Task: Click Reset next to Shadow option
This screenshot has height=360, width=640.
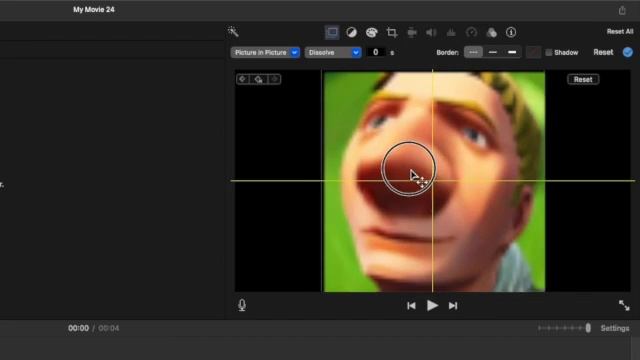Action: click(x=603, y=52)
